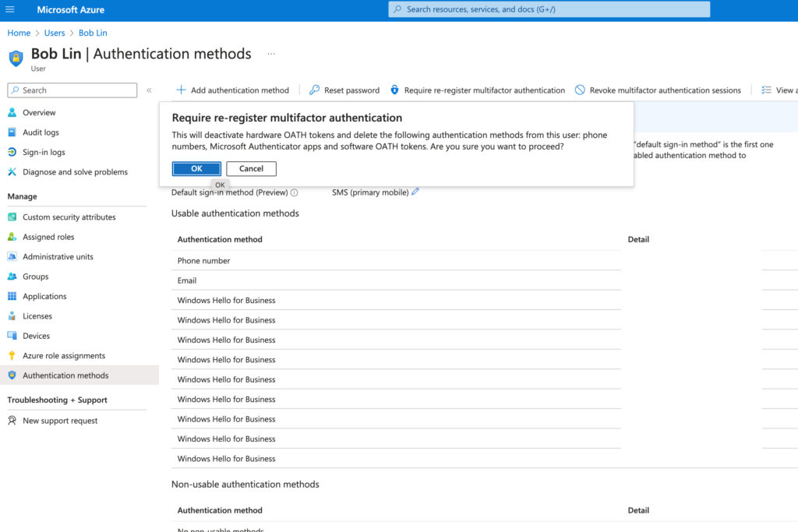Click the Sign-in logs icon
798x532 pixels.
tap(12, 152)
